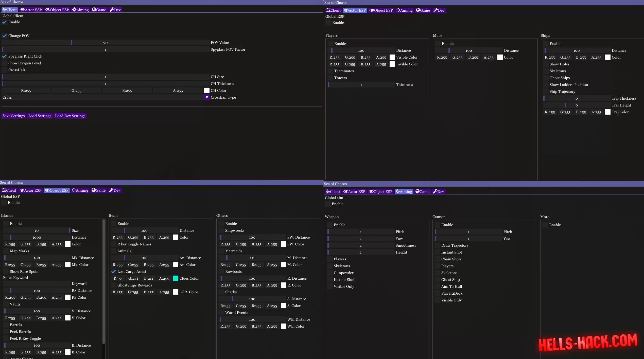644x359 pixels.
Task: Adjust the Smoothness slider under Weapon
Action: tap(361, 245)
